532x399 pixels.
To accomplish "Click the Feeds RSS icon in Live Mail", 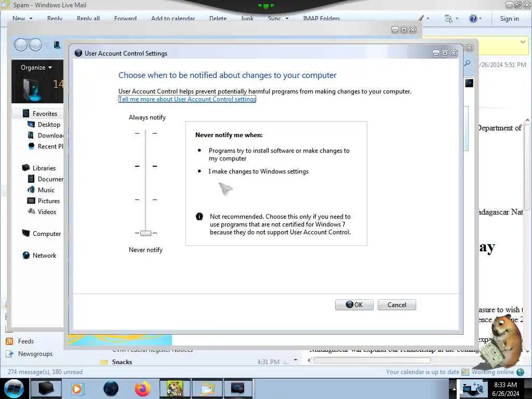I will click(x=9, y=341).
